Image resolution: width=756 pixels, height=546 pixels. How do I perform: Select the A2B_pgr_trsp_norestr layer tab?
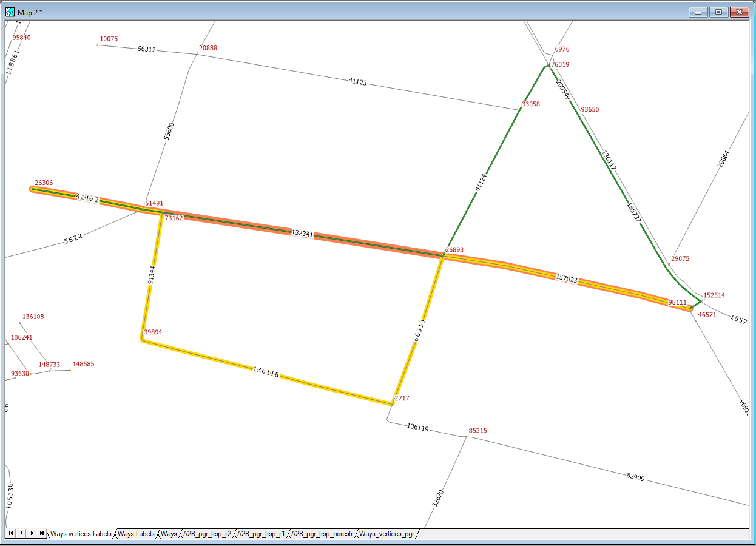(x=322, y=534)
